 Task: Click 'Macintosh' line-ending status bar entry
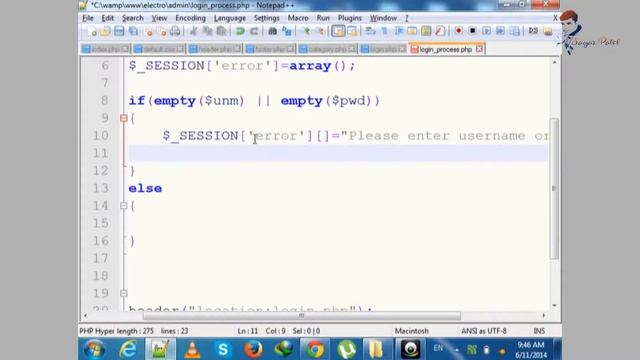click(411, 331)
